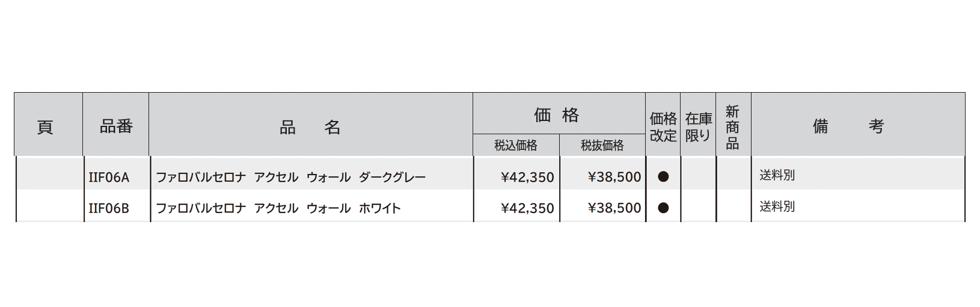Click the 品番 column header
This screenshot has width=980, height=307.
pos(116,126)
